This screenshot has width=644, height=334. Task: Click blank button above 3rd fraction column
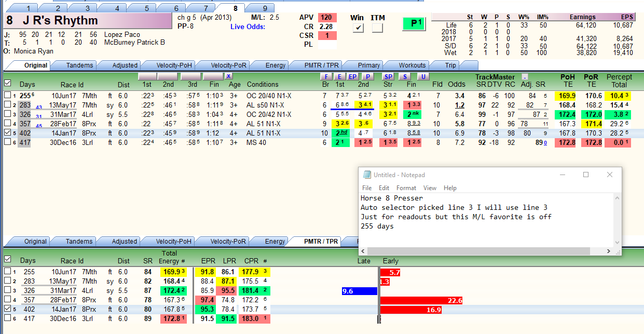point(190,76)
